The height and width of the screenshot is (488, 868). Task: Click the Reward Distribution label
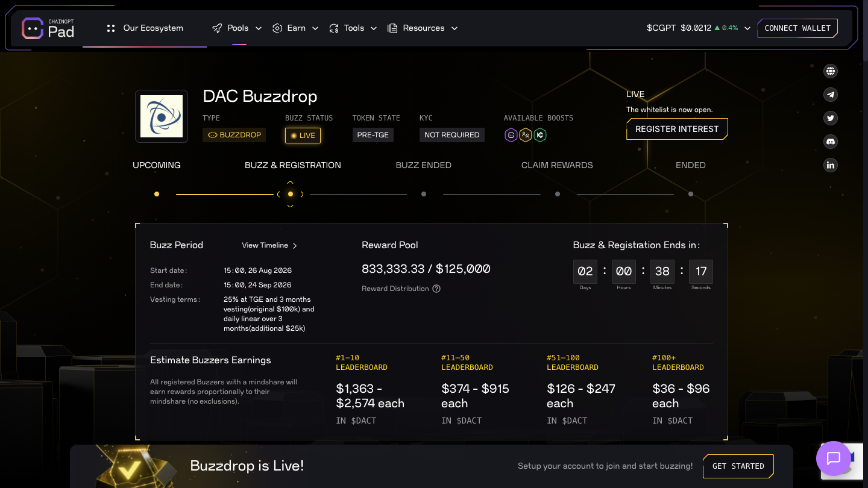(x=395, y=289)
